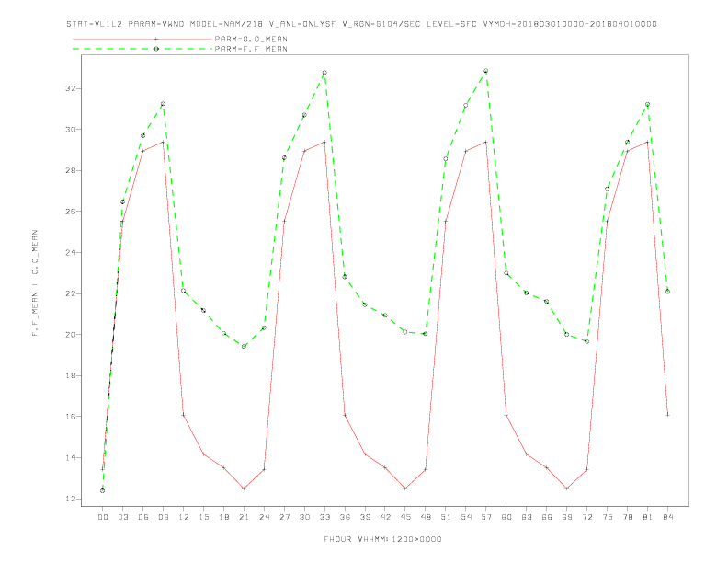The width and height of the screenshot is (728, 563).
Task: Click the x-axis tick label 72
Action: [x=586, y=517]
